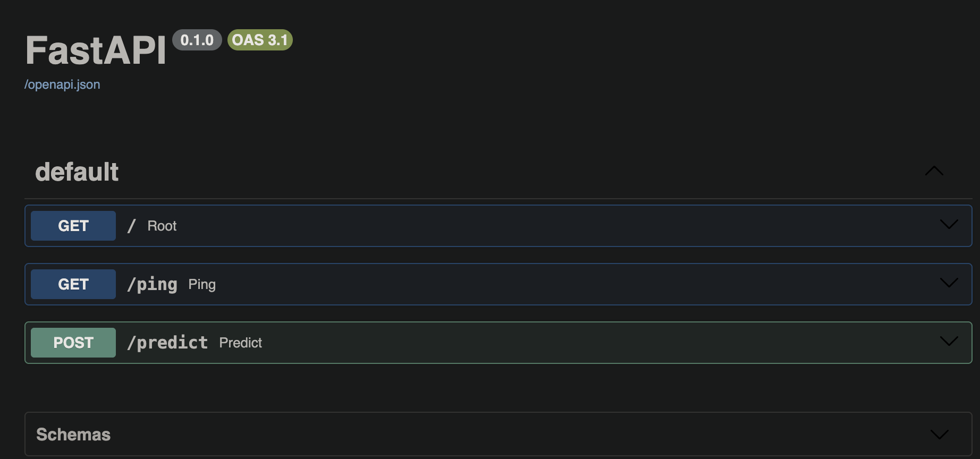Screen dimensions: 980x459
Task: Click the POST badge on /predict
Action: [x=73, y=343]
